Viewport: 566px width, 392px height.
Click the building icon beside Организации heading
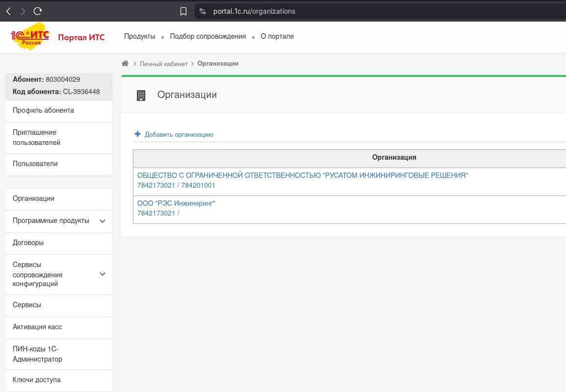coord(141,96)
